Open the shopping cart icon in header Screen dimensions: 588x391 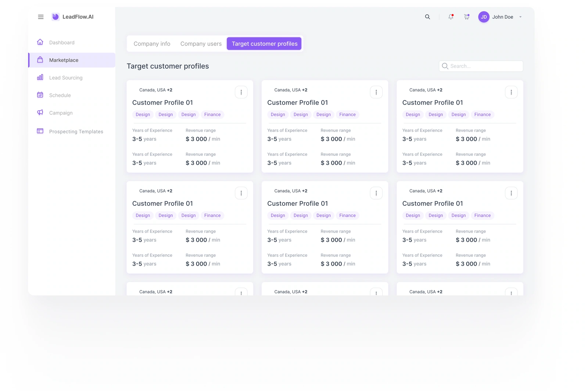point(467,17)
